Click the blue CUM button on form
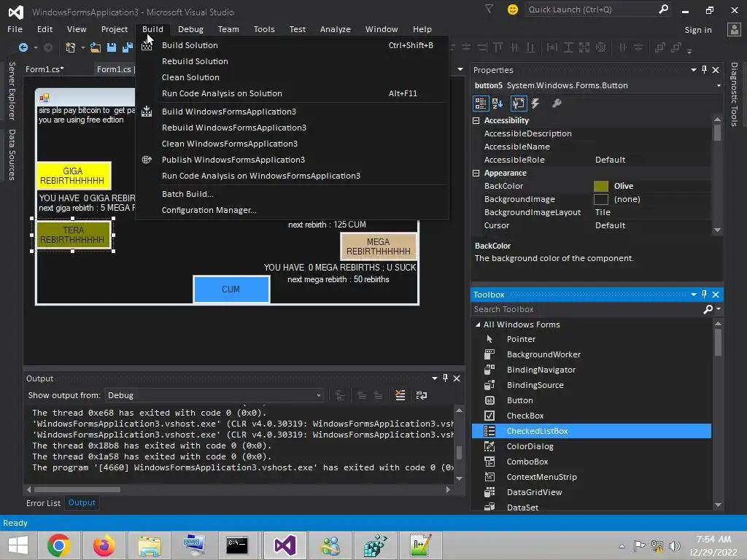The width and height of the screenshot is (747, 560). click(231, 289)
